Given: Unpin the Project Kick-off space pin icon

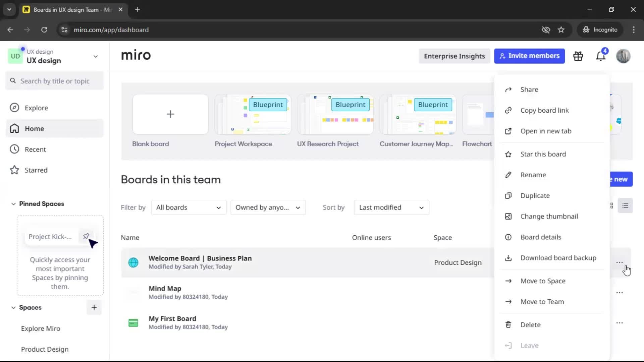Looking at the screenshot, I should (86, 236).
